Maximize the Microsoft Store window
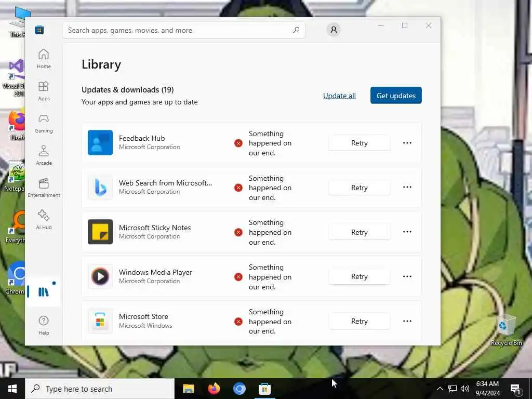This screenshot has height=399, width=532. pyautogui.click(x=405, y=26)
